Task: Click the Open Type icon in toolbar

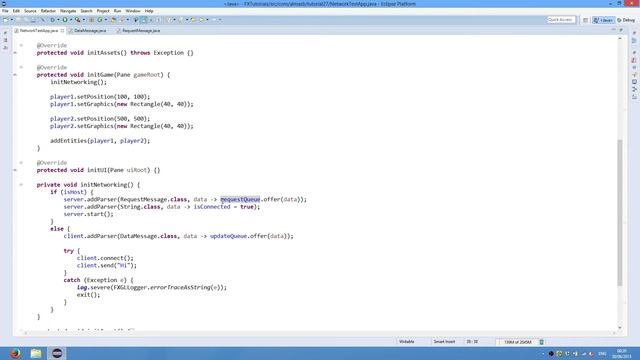Action: coord(113,20)
